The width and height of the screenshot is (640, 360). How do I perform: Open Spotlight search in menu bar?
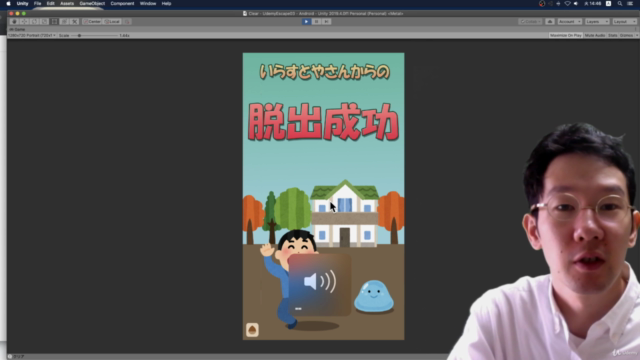[x=620, y=4]
